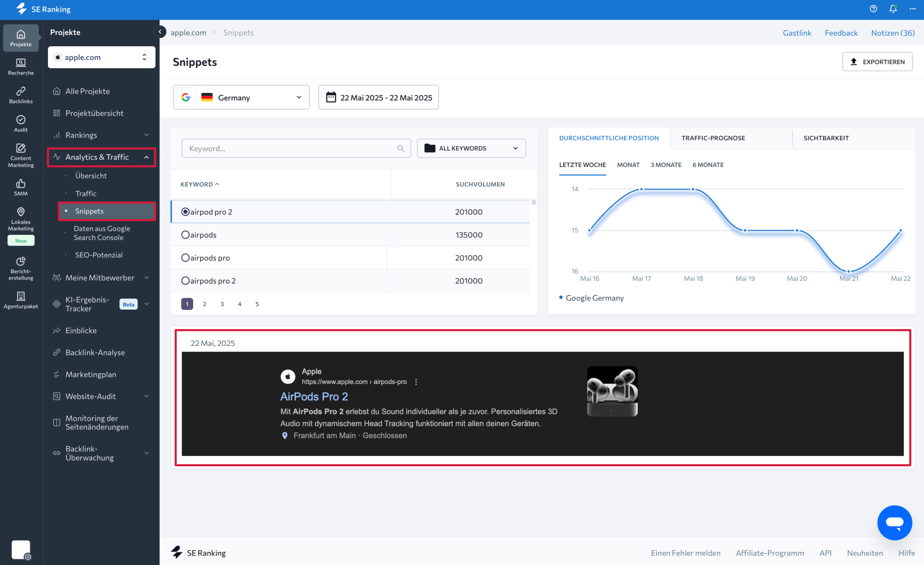Open the Traffic submenu item
Viewport: 924px width, 565px height.
click(x=86, y=193)
